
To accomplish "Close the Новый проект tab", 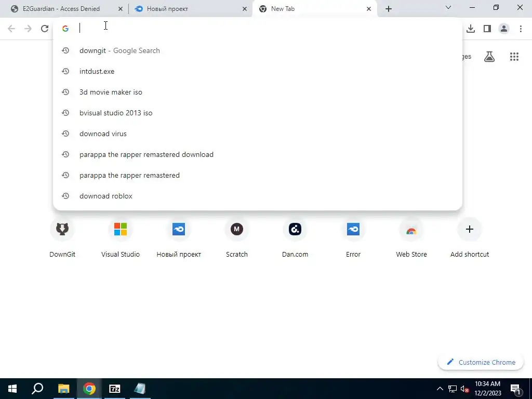I will click(x=245, y=9).
